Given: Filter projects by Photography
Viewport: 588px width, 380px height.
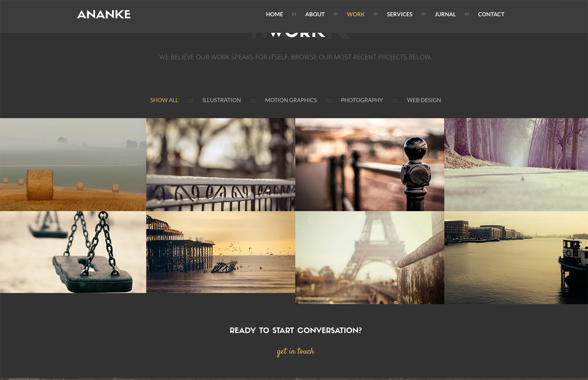Looking at the screenshot, I should [362, 100].
